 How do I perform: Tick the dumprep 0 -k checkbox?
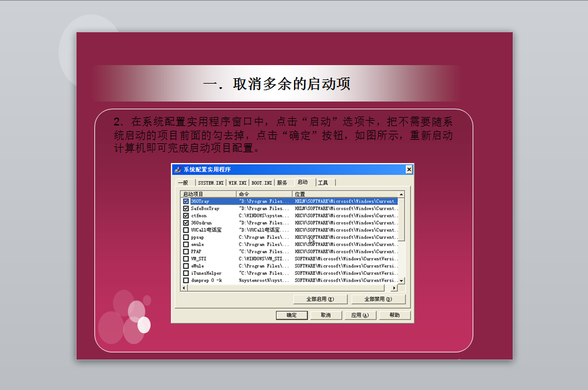tap(186, 280)
